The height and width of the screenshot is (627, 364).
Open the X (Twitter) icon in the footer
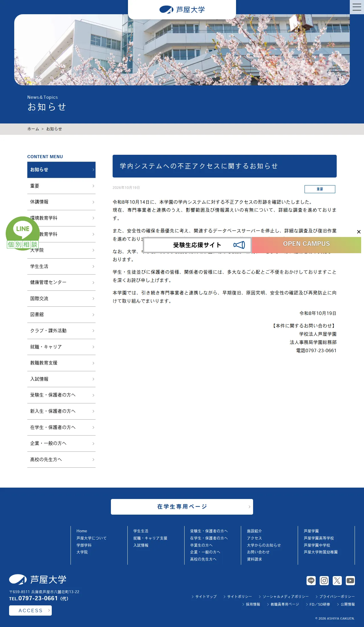click(x=337, y=580)
